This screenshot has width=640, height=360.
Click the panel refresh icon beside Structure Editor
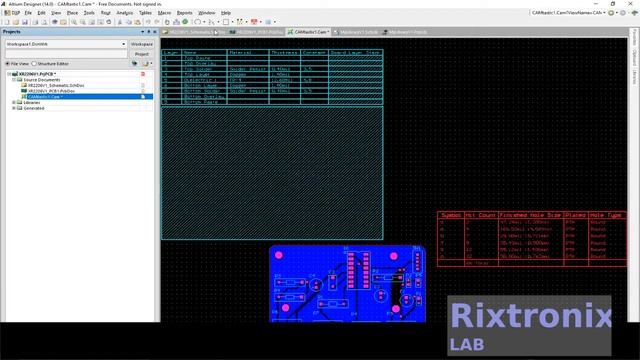(x=134, y=64)
